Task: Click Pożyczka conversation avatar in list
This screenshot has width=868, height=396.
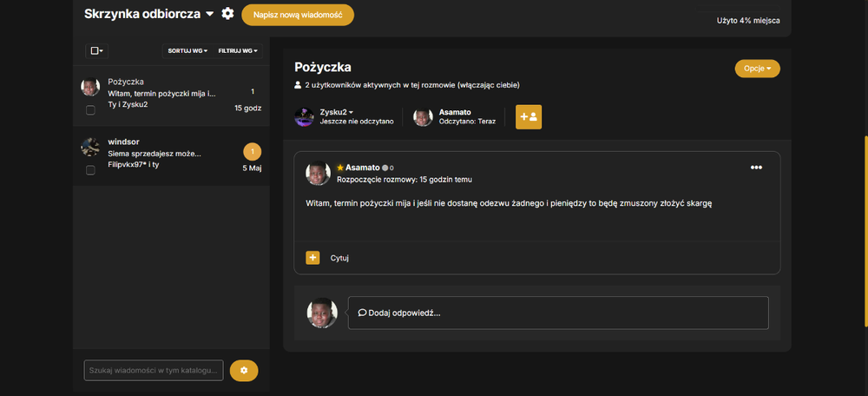Action: coord(90,86)
